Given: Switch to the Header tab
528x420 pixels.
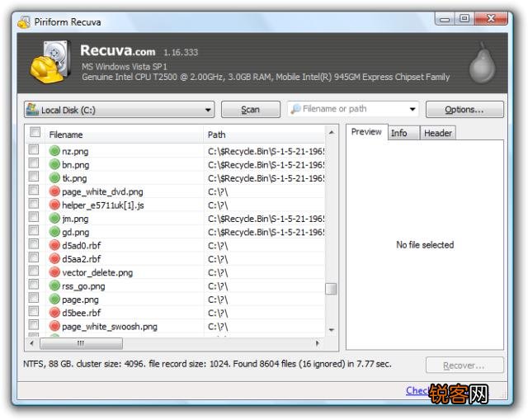Looking at the screenshot, I should pos(438,133).
